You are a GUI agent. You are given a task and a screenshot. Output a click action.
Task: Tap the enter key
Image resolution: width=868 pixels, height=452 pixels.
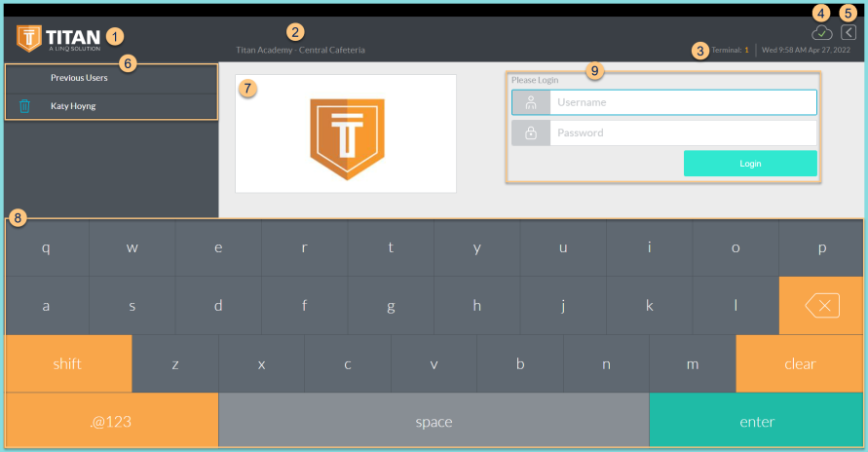(757, 422)
